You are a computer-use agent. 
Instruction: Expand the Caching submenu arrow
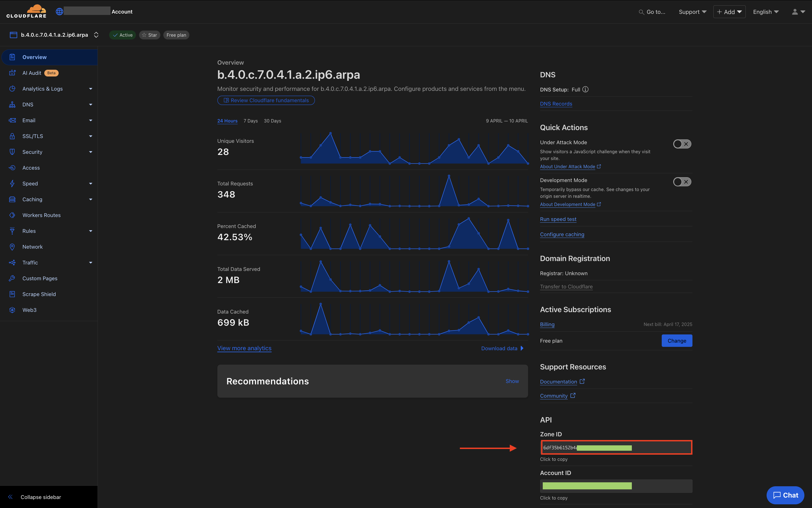pos(91,199)
